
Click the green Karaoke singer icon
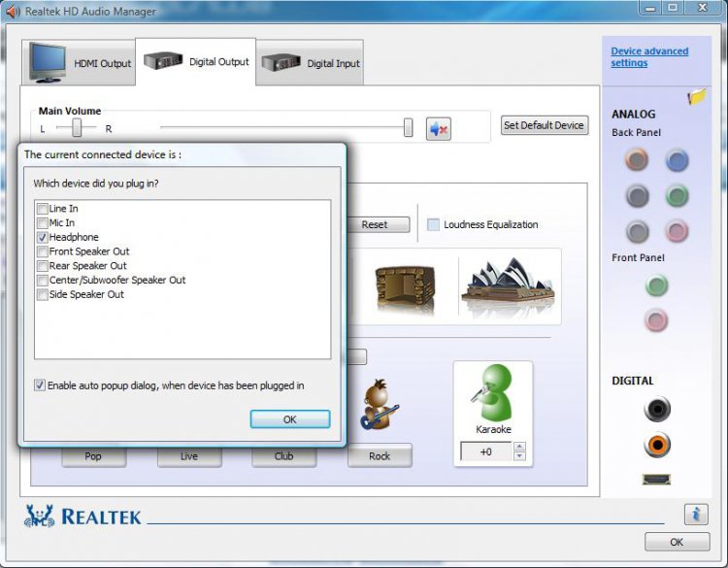[x=493, y=392]
